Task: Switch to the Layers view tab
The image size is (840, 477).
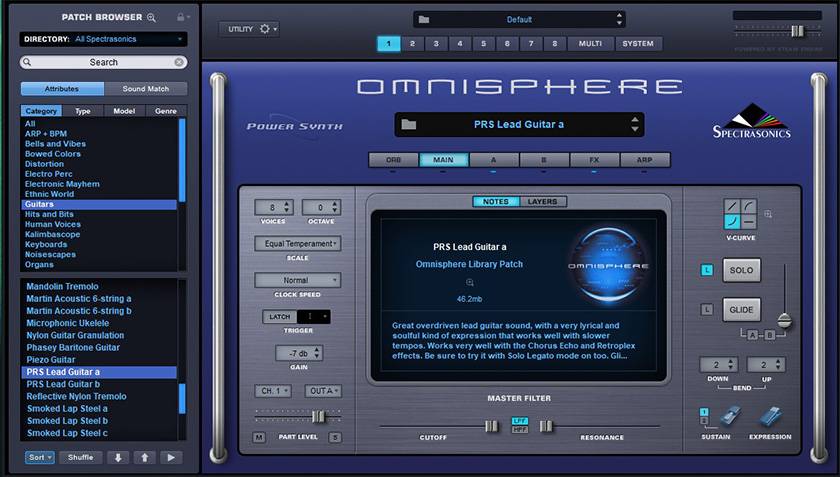Action: tap(542, 202)
